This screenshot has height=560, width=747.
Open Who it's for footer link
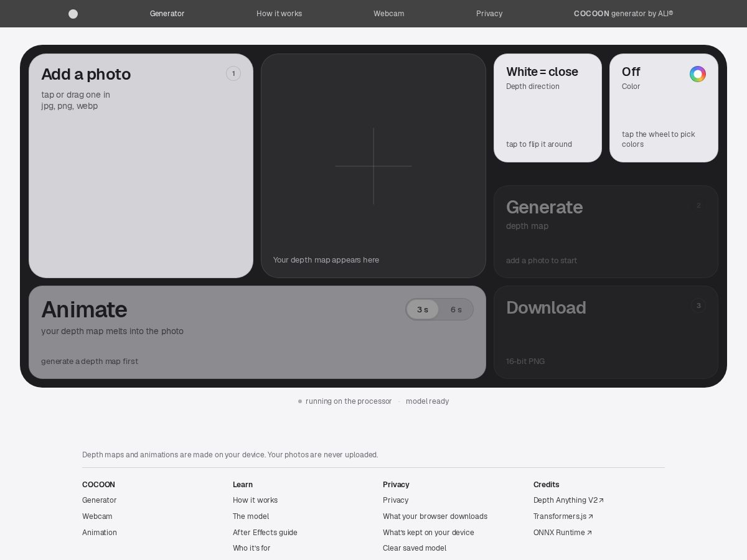251,548
